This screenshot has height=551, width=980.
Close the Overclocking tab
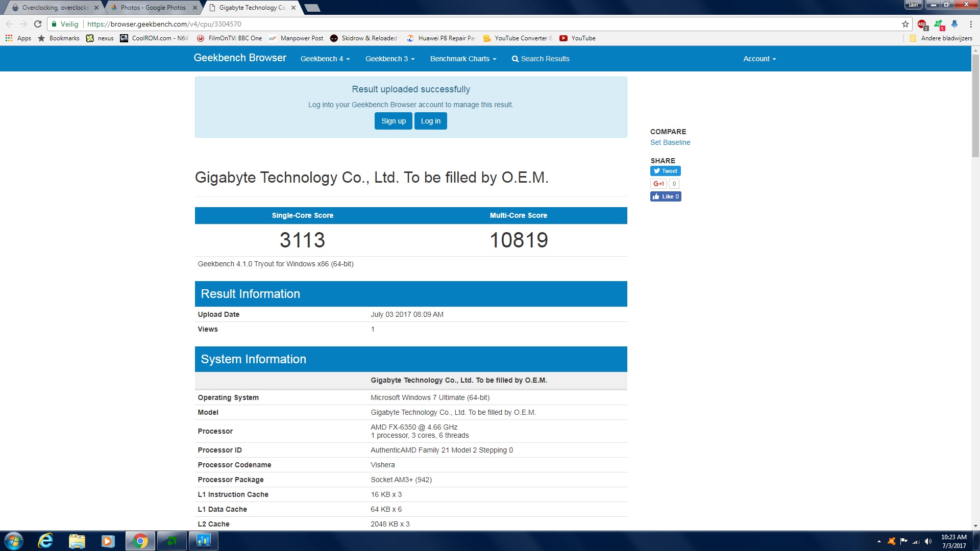(x=96, y=8)
